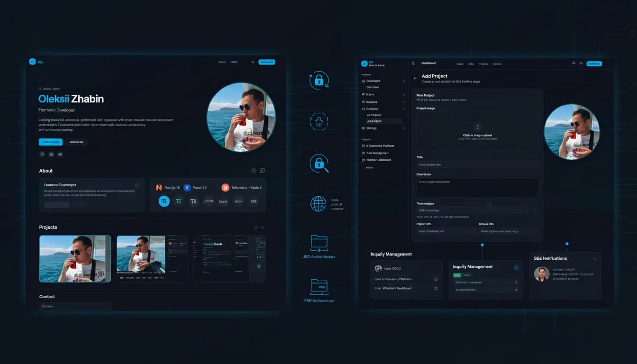Screen dimensions: 637x364
Task: Click the Telegram send icon near the socials
Action: tap(60, 154)
